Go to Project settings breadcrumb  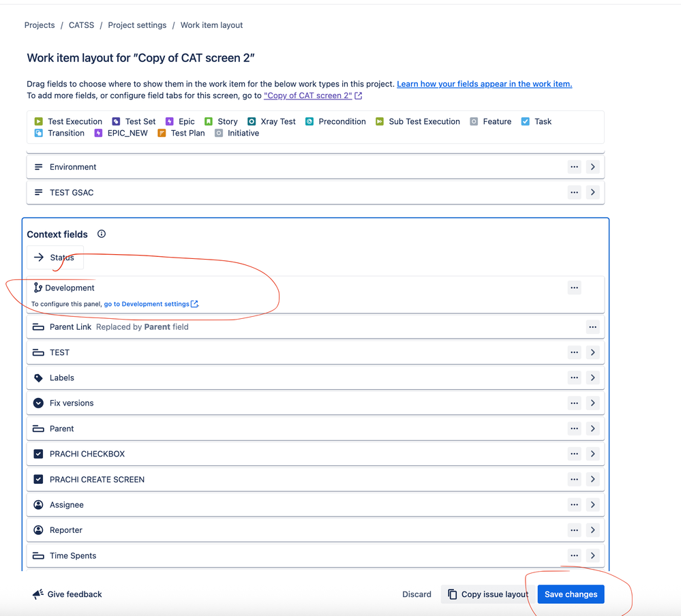[x=137, y=25]
